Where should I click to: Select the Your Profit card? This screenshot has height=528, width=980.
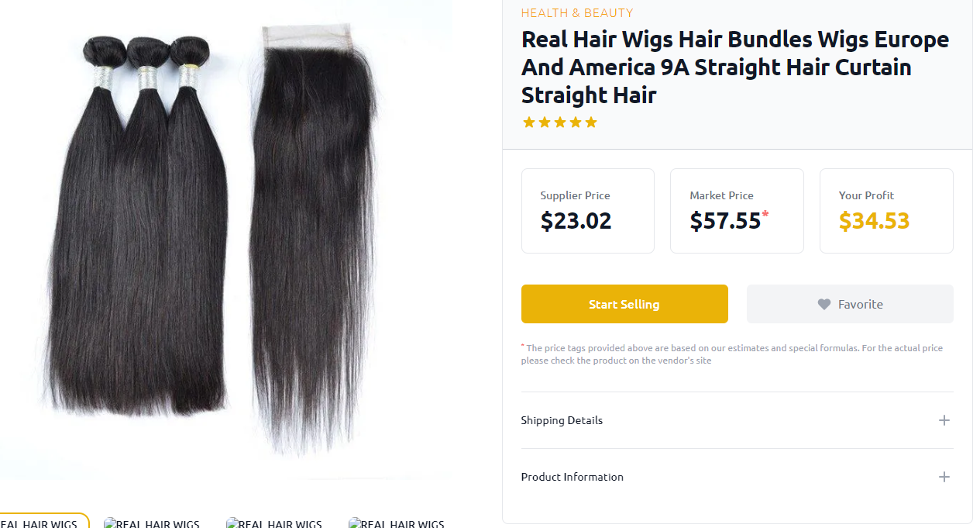point(886,211)
